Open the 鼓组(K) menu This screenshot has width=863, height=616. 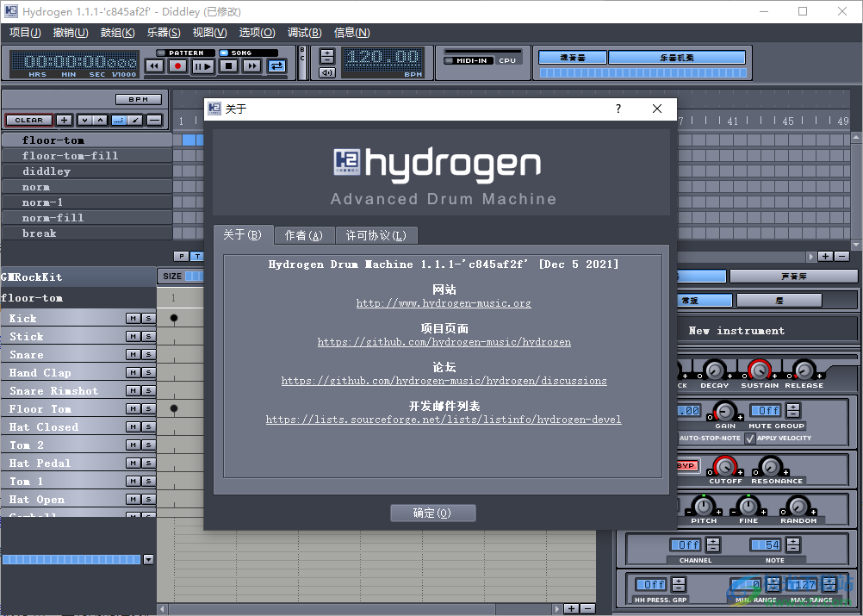coord(117,33)
